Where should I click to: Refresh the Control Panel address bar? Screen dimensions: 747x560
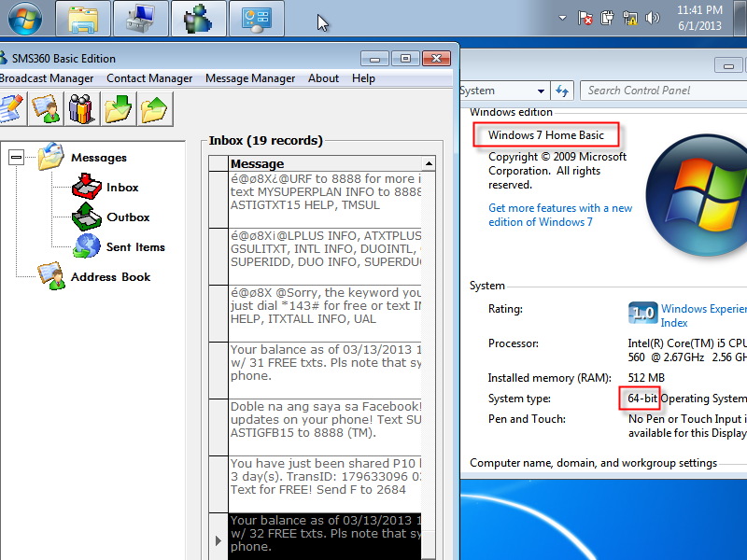pos(562,91)
